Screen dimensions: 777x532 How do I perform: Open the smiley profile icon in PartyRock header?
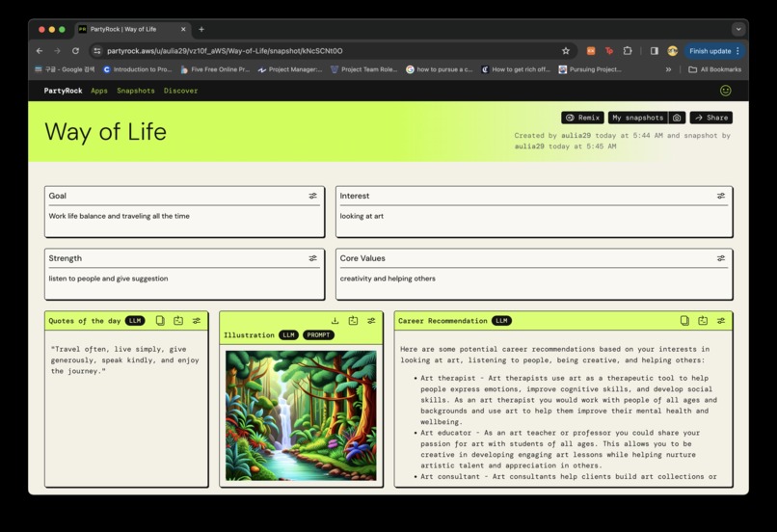726,91
